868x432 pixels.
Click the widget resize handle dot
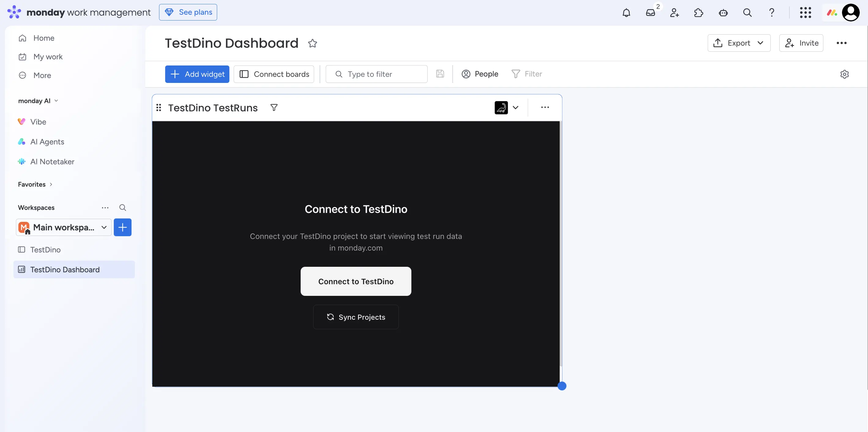[x=562, y=386]
